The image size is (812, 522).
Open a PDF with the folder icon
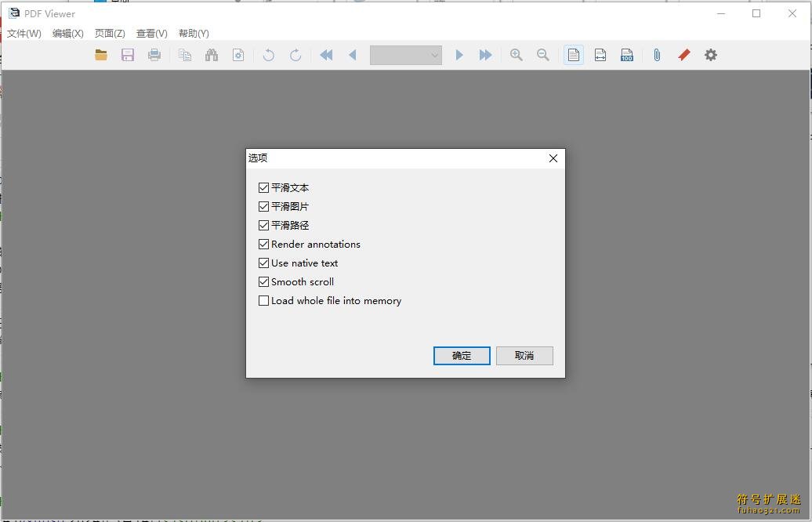[101, 55]
